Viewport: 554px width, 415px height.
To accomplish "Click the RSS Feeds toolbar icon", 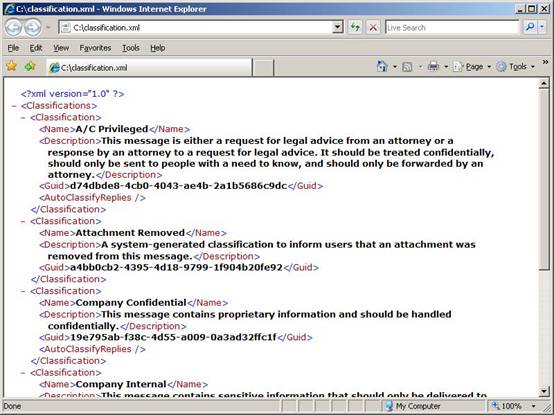I will pos(407,66).
